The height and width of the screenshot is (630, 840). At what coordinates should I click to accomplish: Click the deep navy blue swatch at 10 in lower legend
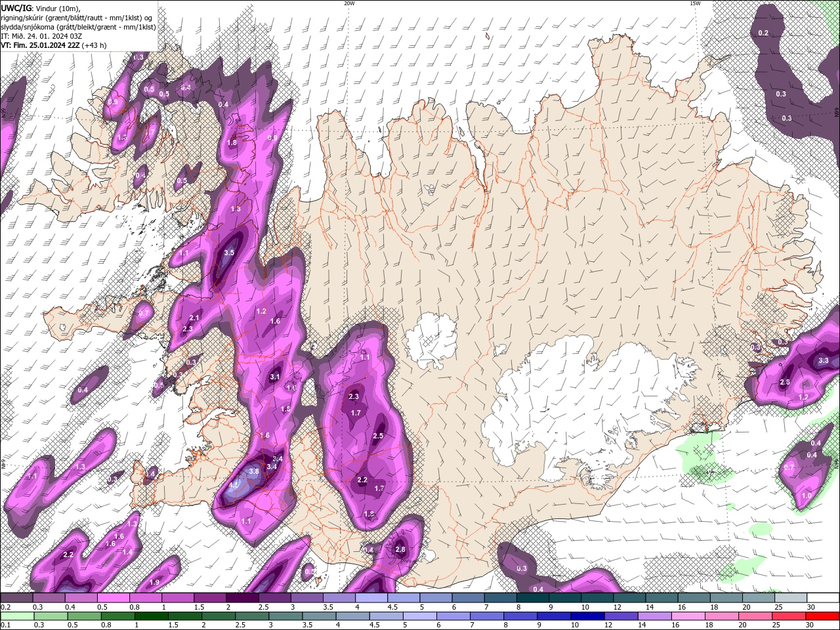coord(587,616)
